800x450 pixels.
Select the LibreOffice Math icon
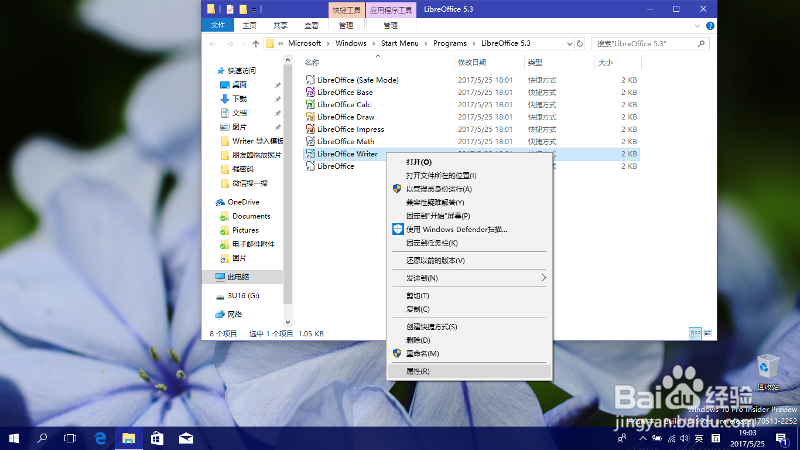[x=310, y=141]
